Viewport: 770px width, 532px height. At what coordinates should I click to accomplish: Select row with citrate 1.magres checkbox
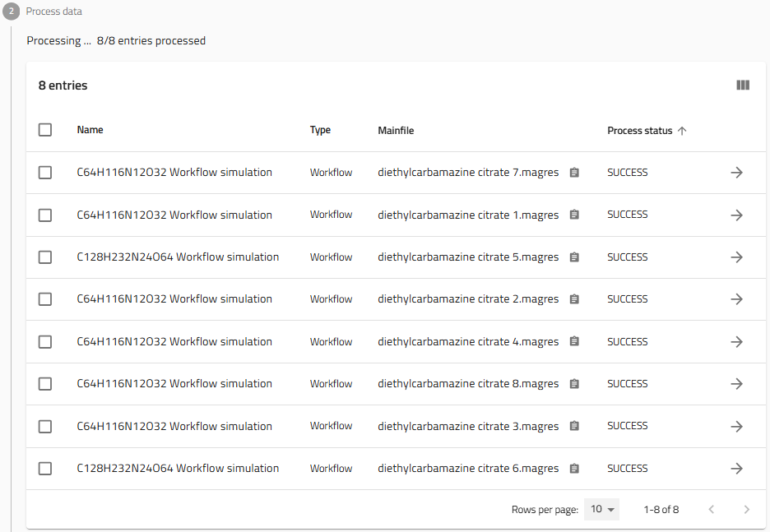(x=45, y=215)
